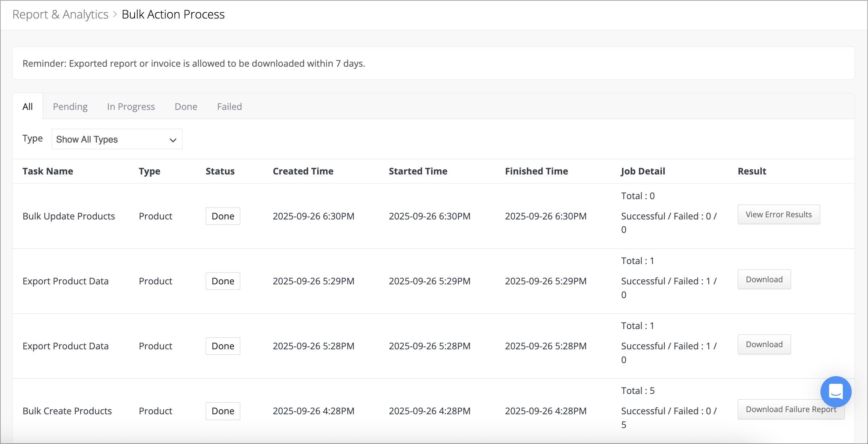Click Export Product Data task name at 5:28PM
The width and height of the screenshot is (868, 444).
(65, 346)
